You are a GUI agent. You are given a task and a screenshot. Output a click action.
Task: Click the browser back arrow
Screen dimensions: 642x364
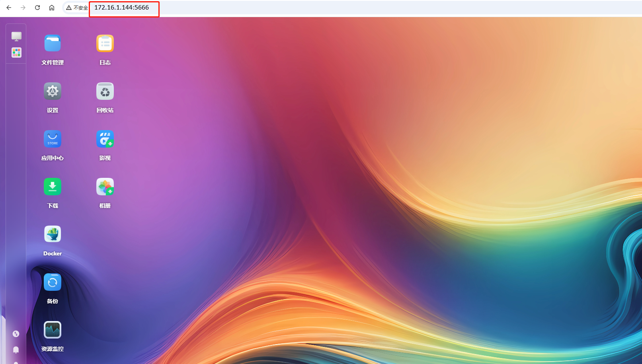pyautogui.click(x=9, y=8)
